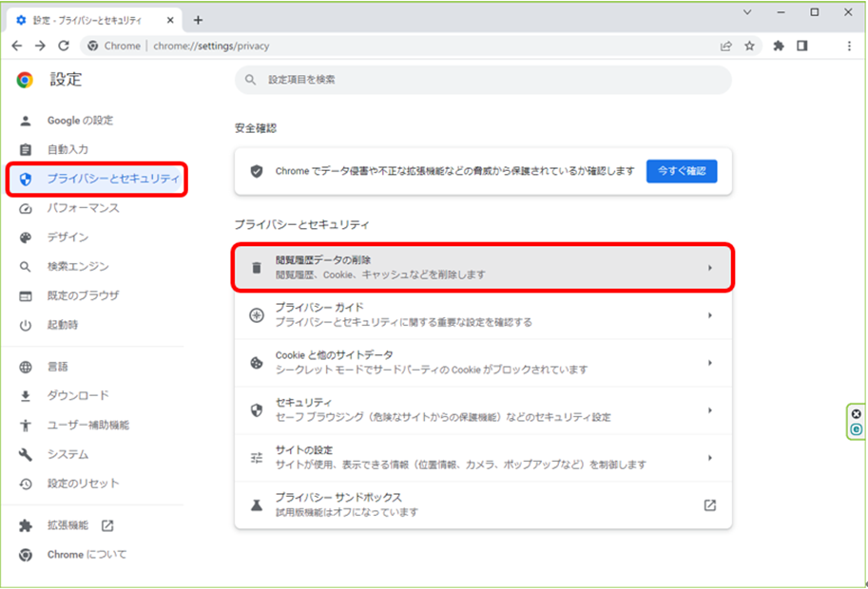Open 閲覧履歴データの削除 row

click(x=483, y=267)
